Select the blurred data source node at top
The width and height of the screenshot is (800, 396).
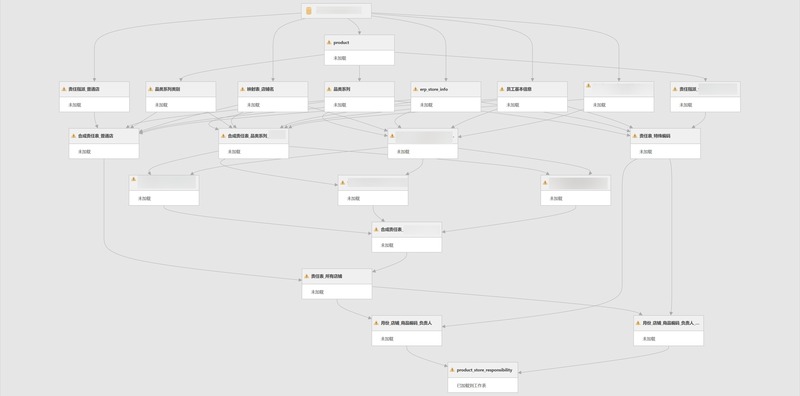pos(336,11)
